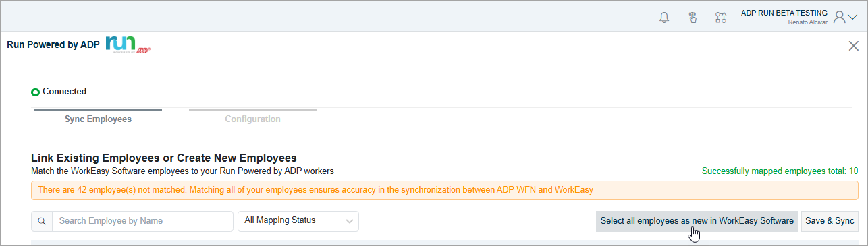Focus the Search Employee by Name field
This screenshot has width=868, height=246.
(142, 221)
